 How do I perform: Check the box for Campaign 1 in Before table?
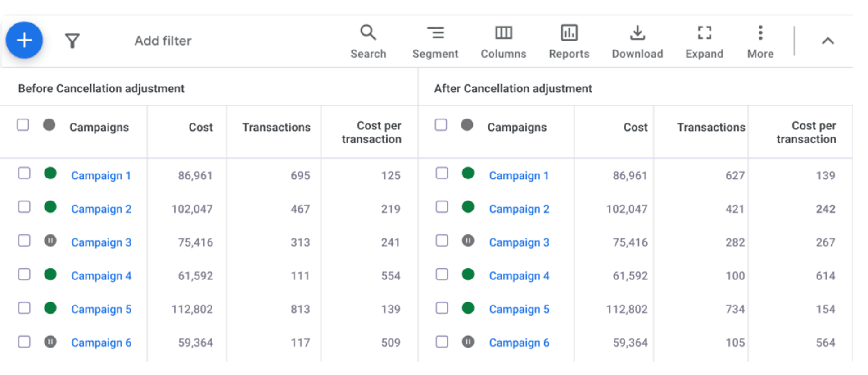tap(24, 173)
